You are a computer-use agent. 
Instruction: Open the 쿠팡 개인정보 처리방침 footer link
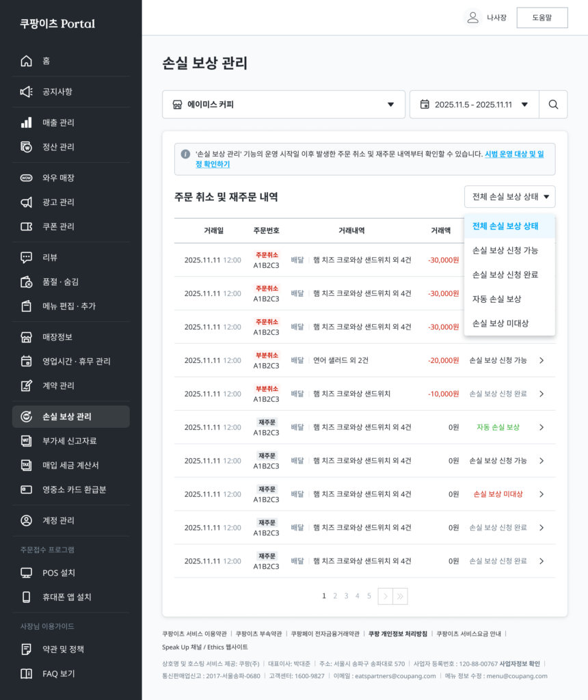click(x=397, y=634)
